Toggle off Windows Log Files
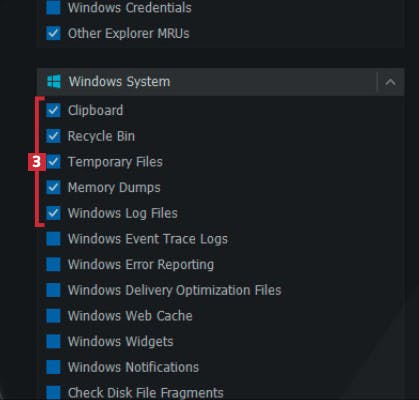This screenshot has width=419, height=400. (53, 213)
